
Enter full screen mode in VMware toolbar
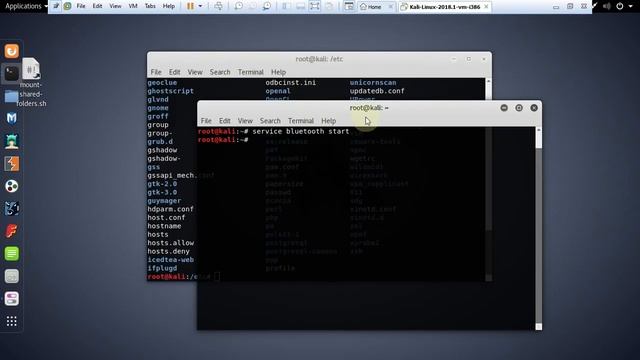pyautogui.click(x=314, y=6)
